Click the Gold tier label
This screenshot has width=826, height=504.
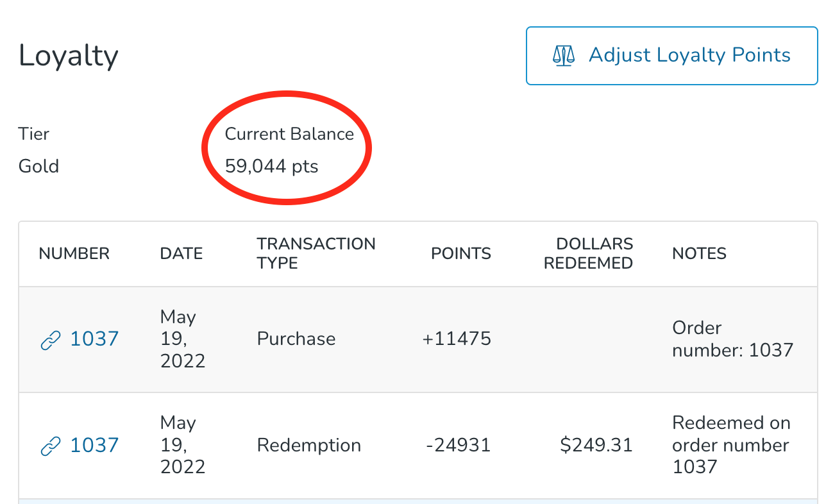[x=38, y=165]
